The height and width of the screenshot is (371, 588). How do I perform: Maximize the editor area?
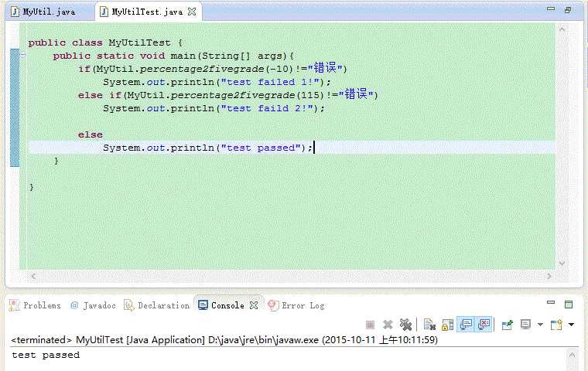(x=568, y=10)
